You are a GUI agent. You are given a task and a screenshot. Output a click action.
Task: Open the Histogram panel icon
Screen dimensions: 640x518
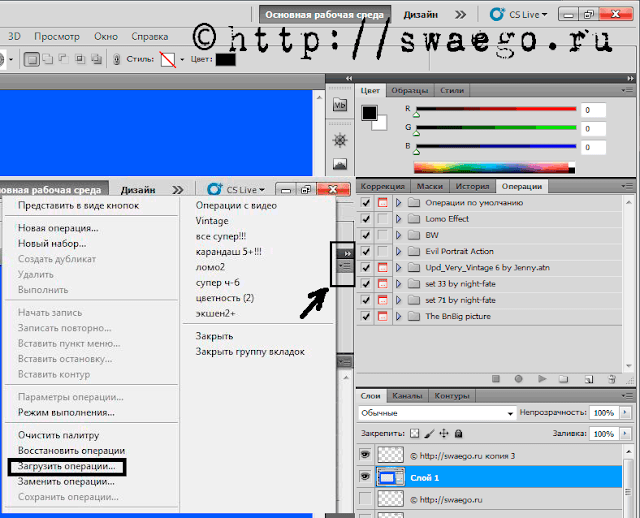point(340,164)
